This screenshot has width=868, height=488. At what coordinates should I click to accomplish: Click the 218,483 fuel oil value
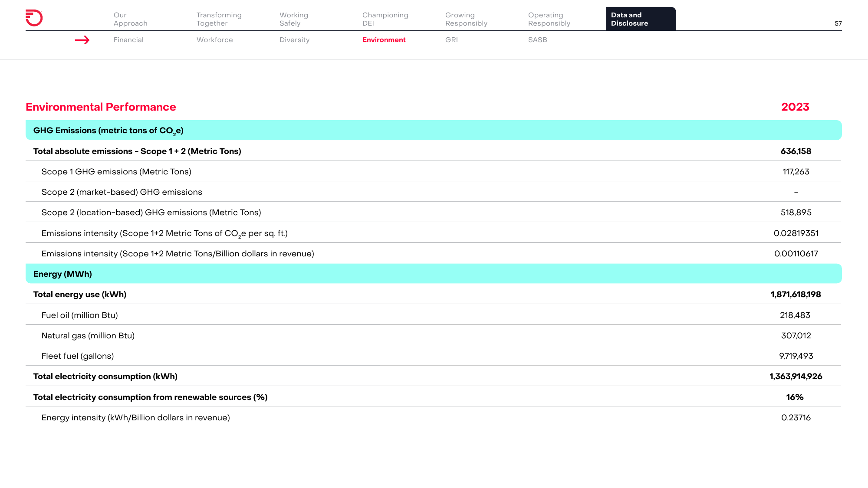795,315
